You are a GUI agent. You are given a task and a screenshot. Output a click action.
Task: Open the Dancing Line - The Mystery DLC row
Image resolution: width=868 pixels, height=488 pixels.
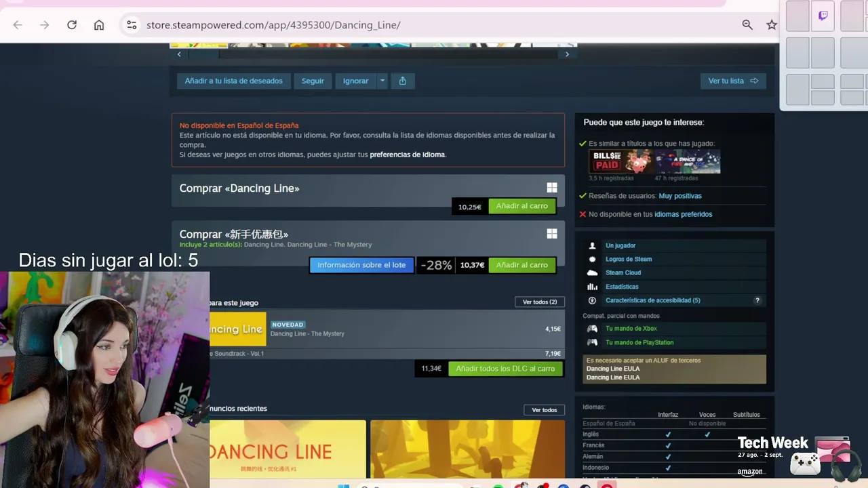coord(387,329)
